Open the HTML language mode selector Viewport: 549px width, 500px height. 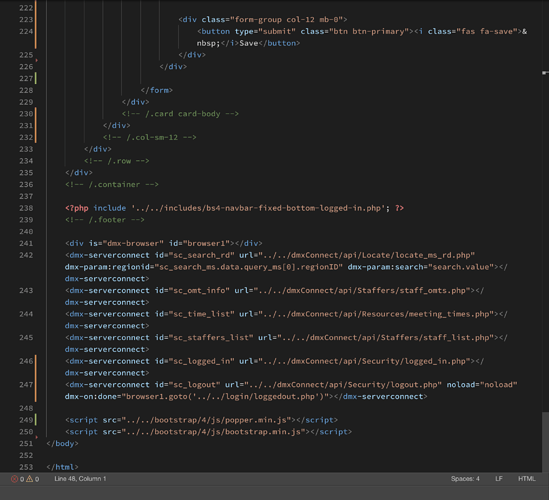tap(527, 479)
